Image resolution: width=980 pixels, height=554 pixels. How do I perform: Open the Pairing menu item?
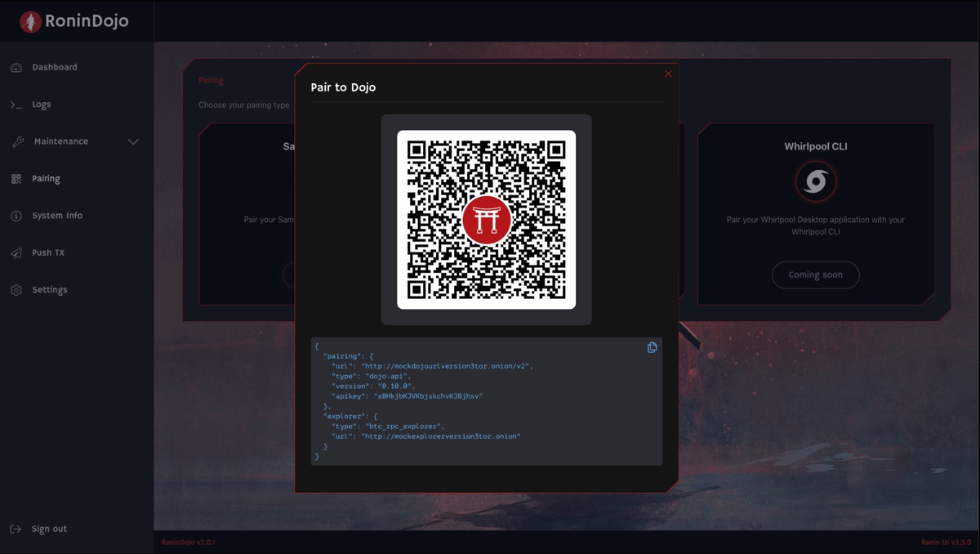[x=46, y=179]
